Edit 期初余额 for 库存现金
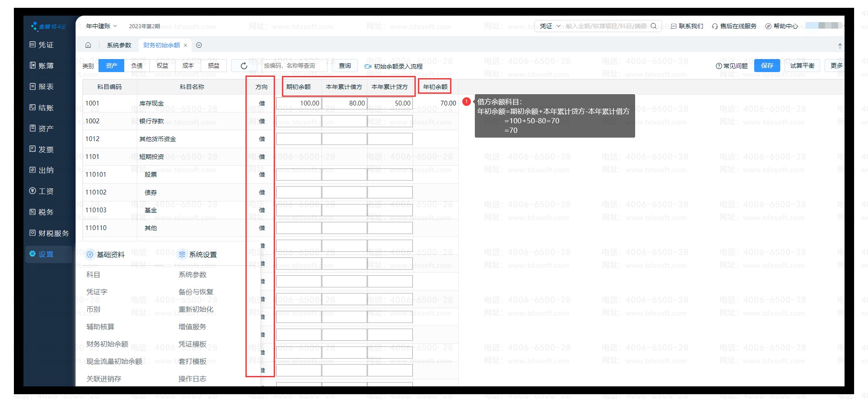Viewport: 868px width, 402px height. 299,103
